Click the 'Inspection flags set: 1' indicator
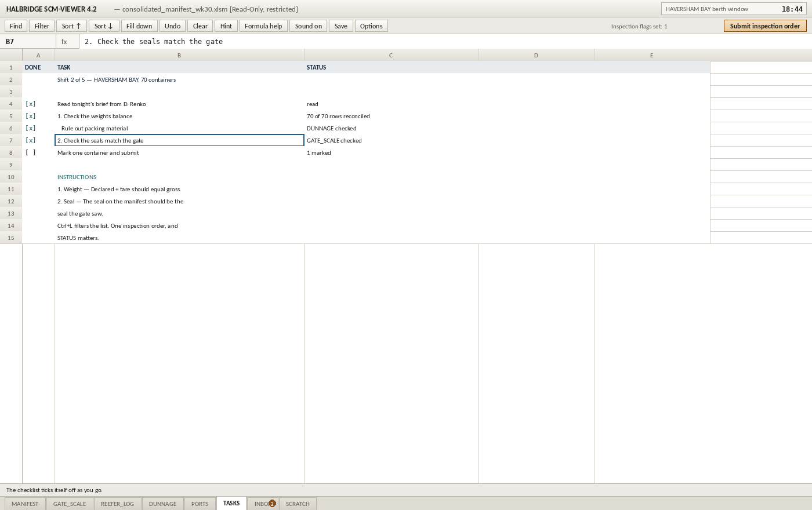Viewport: 812px width, 510px height. [x=639, y=27]
